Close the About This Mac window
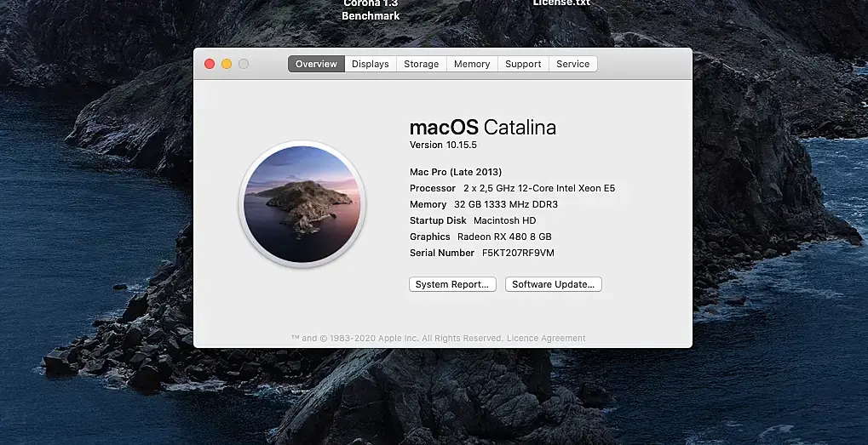Image resolution: width=868 pixels, height=445 pixels. pyautogui.click(x=210, y=64)
